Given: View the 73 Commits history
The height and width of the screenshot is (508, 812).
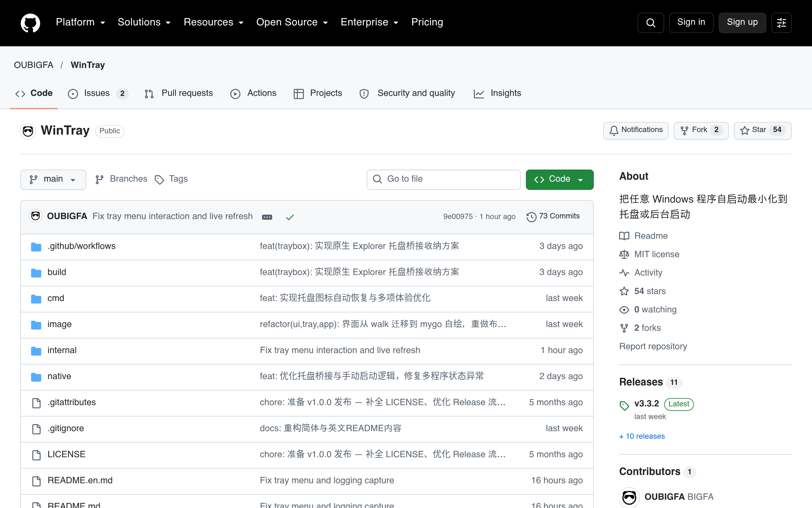Looking at the screenshot, I should coord(553,216).
